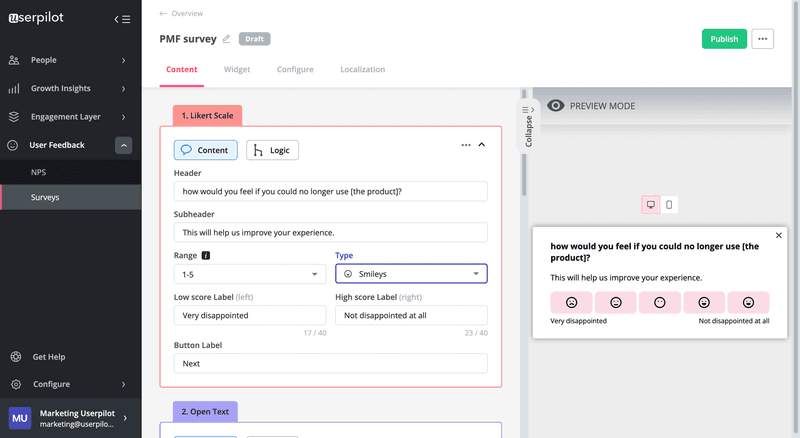Open Surveys in the sidebar
The image size is (800, 438).
click(x=70, y=197)
